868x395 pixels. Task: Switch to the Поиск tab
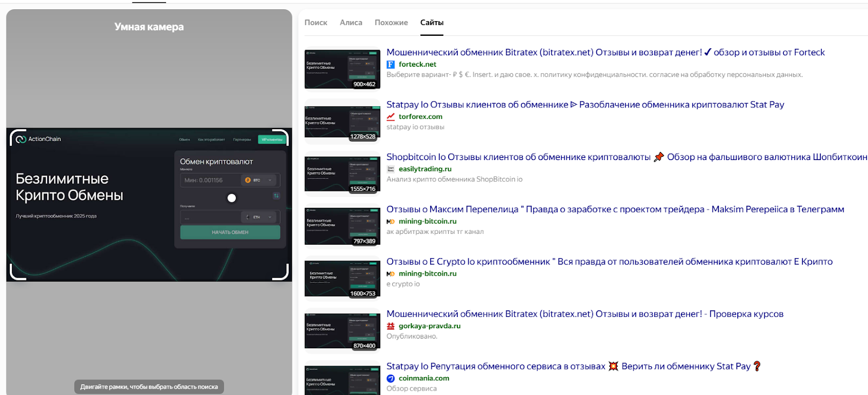click(316, 23)
